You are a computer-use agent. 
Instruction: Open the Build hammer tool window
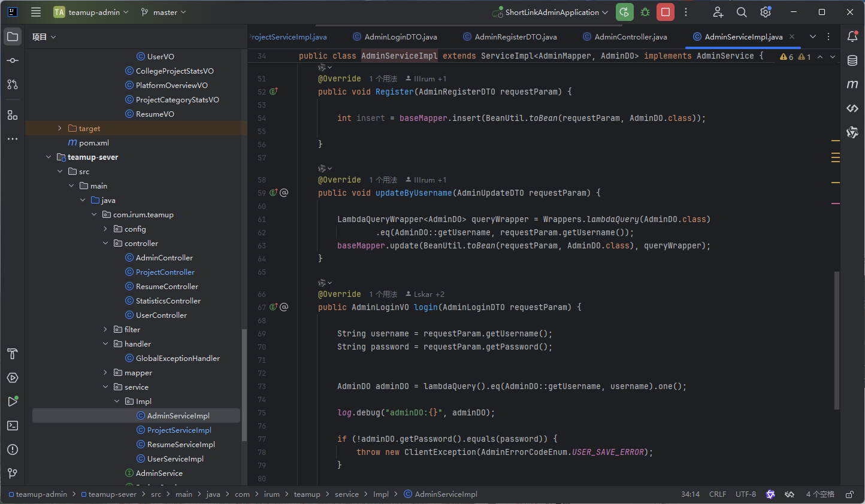point(13,354)
